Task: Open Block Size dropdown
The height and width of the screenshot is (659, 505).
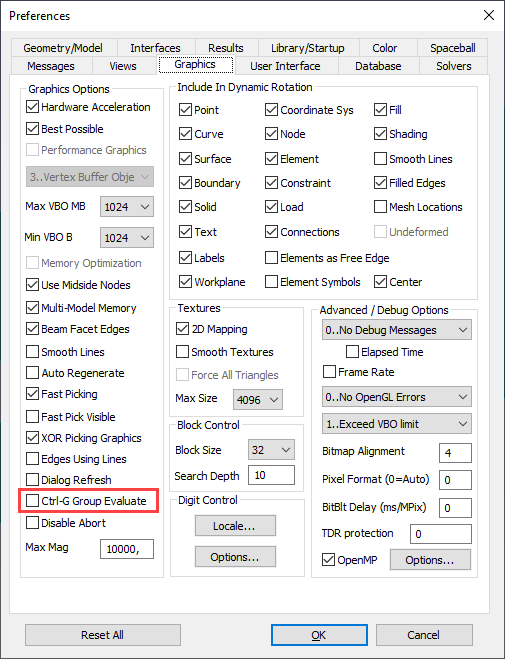Action: [271, 450]
